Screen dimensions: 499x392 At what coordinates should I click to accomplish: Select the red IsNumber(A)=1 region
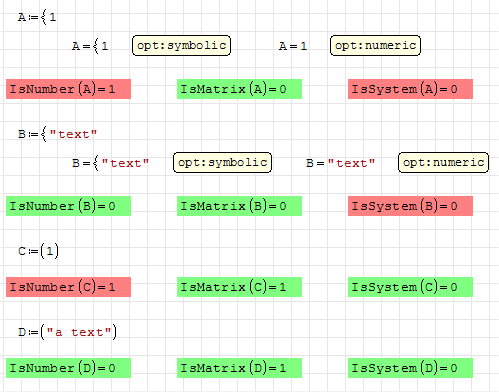(x=68, y=89)
